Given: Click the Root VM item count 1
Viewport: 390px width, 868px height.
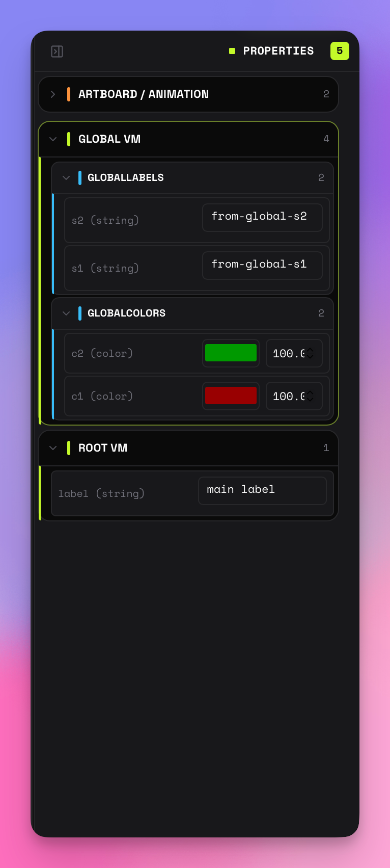Looking at the screenshot, I should [x=326, y=448].
